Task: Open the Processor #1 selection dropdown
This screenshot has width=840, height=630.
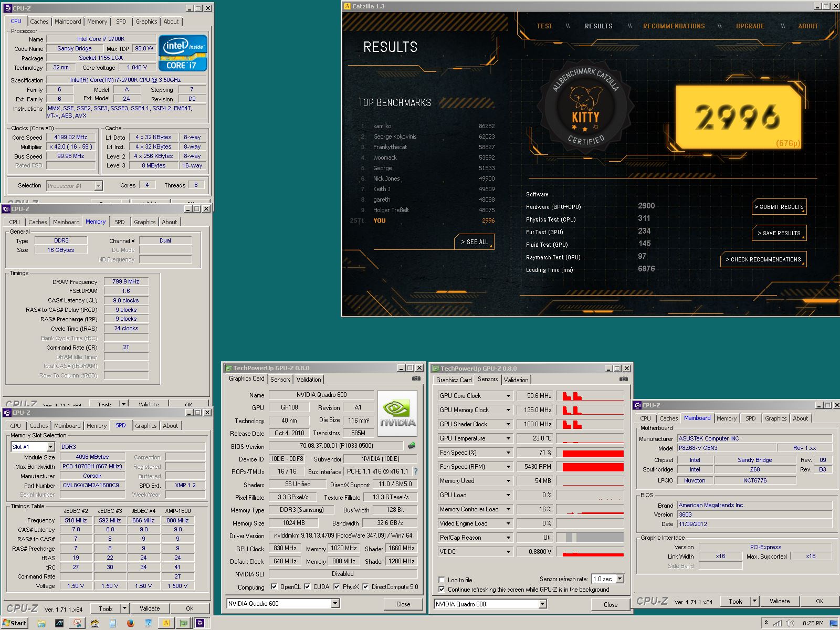Action: click(98, 185)
